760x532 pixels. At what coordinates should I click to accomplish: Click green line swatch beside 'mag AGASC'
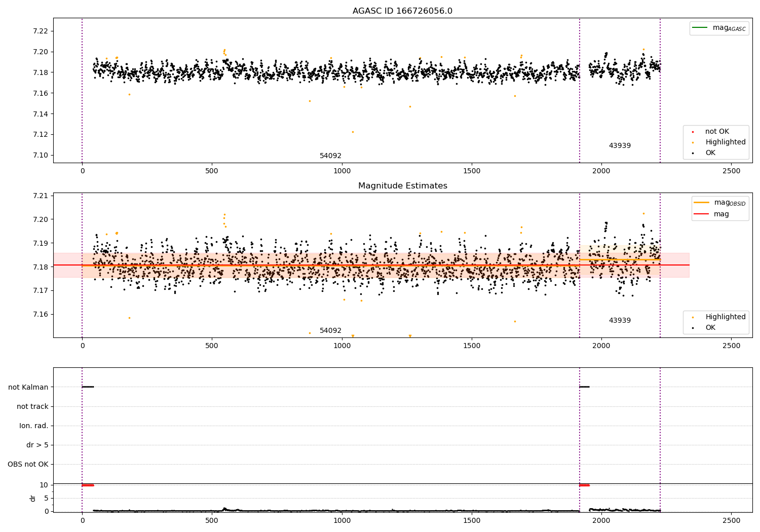(701, 28)
